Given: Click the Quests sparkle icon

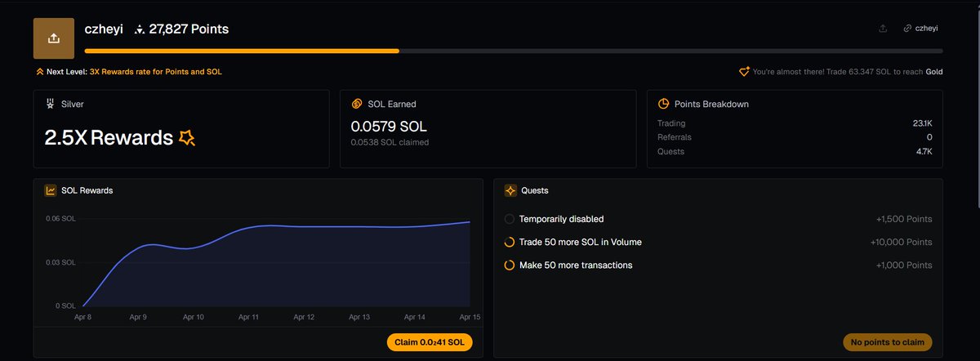Looking at the screenshot, I should click(x=511, y=190).
